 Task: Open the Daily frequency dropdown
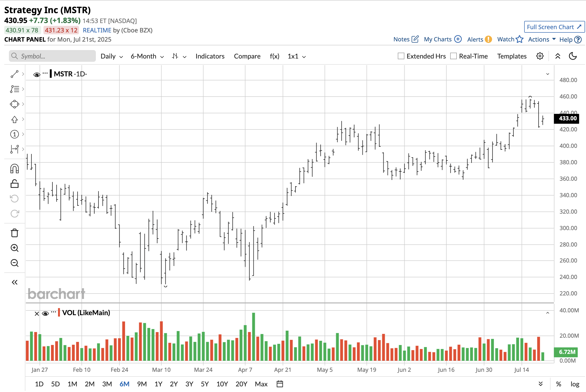pyautogui.click(x=112, y=56)
